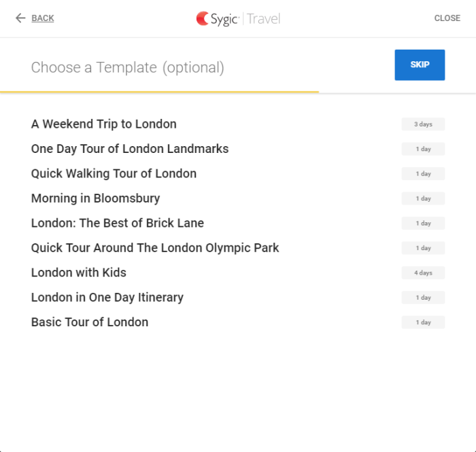This screenshot has width=476, height=452.
Task: Click the 1 day badge for Basic Tour
Action: (x=422, y=323)
